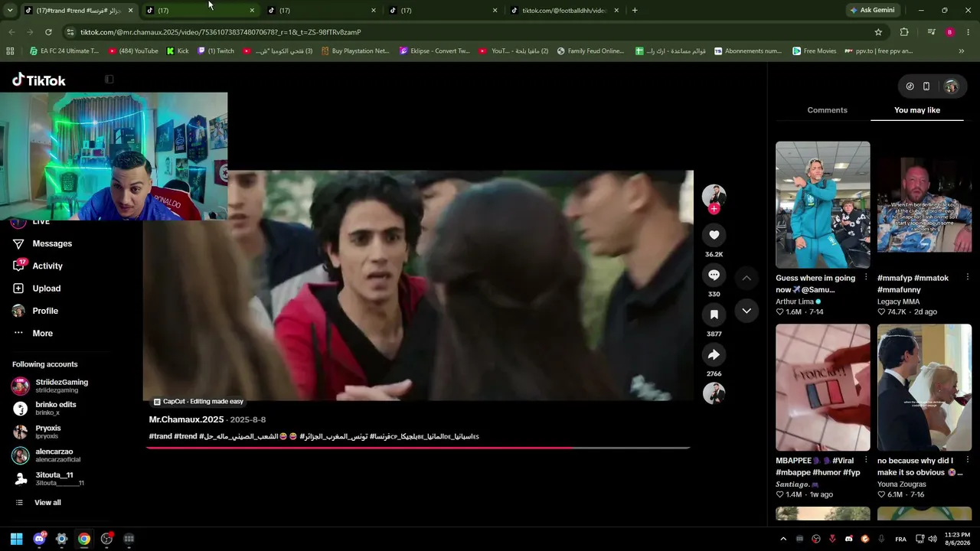Image resolution: width=980 pixels, height=551 pixels.
Task: Open Upload in the TikTok sidebar
Action: (x=46, y=289)
